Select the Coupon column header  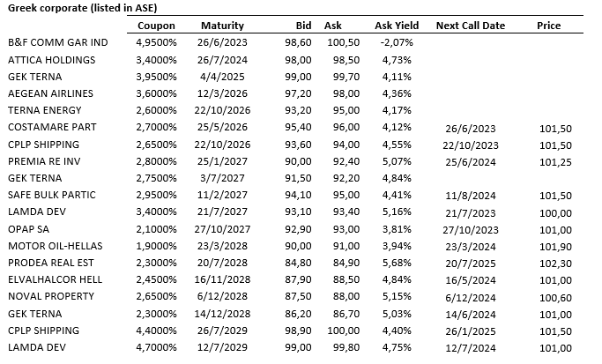coord(156,26)
